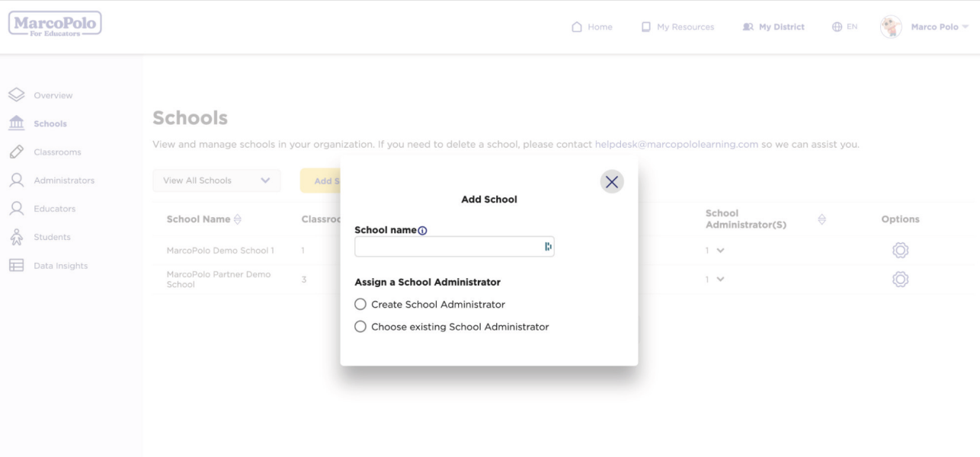Click the MarcoPolo For Educators logo
Image resolution: width=980 pixels, height=457 pixels.
pyautogui.click(x=55, y=24)
